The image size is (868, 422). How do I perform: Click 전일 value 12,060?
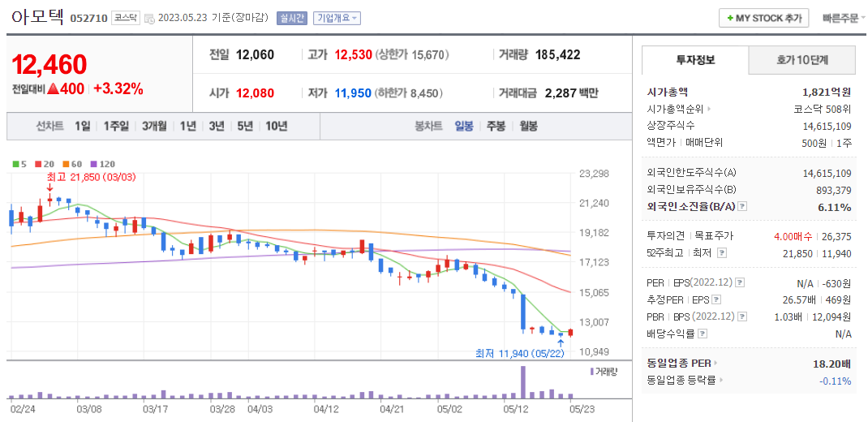(255, 55)
